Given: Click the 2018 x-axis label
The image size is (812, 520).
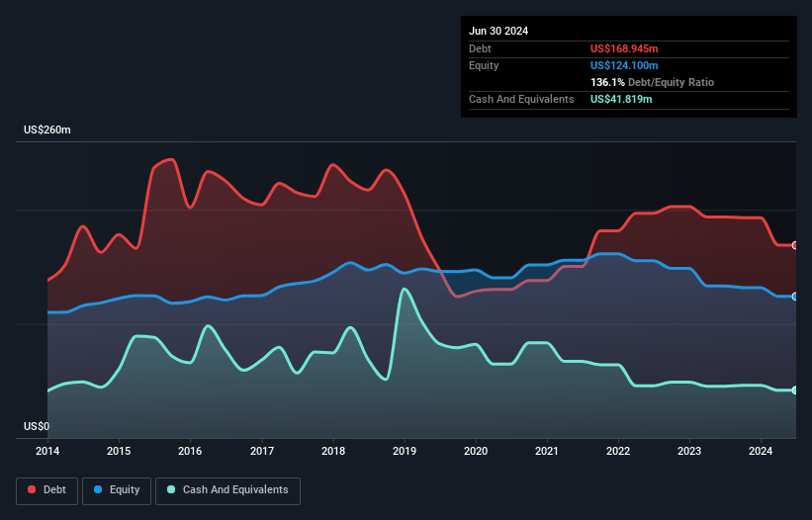Looking at the screenshot, I should pos(333,451).
